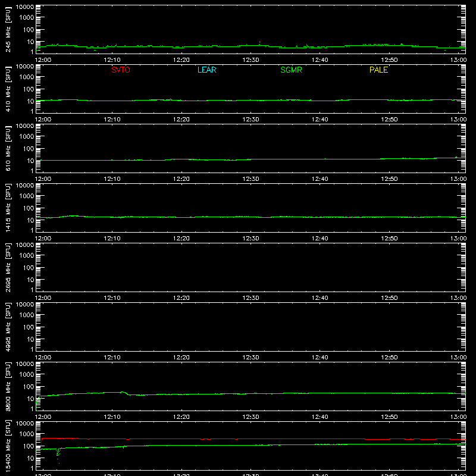
Task: Click the 12:20 tick label under 1415 MHz plot
Action: click(181, 239)
